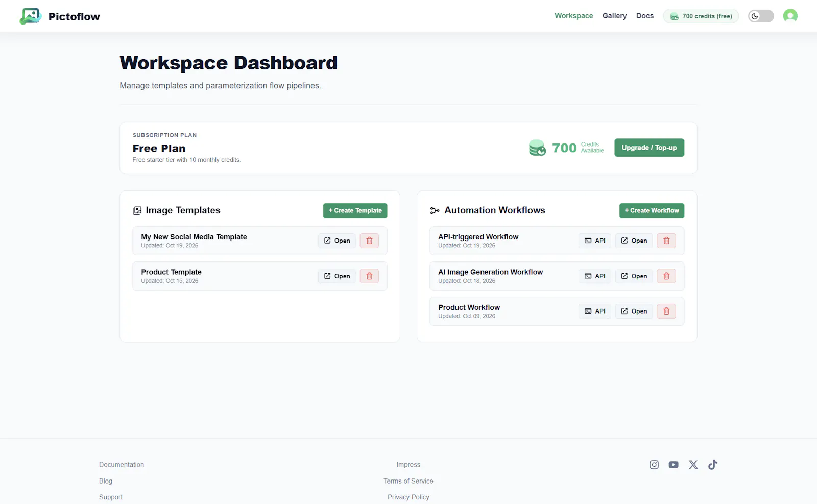Open the Product Workflow

634,311
